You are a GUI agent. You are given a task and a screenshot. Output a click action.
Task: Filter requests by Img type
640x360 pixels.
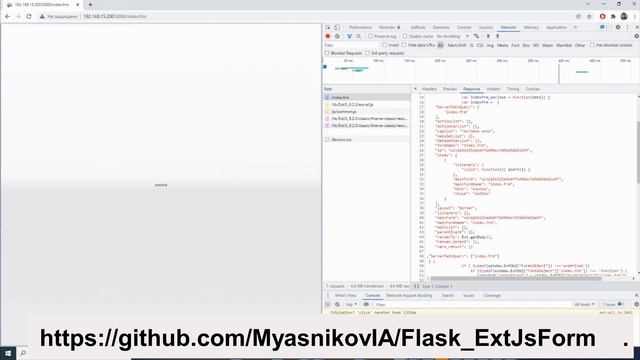(490, 45)
